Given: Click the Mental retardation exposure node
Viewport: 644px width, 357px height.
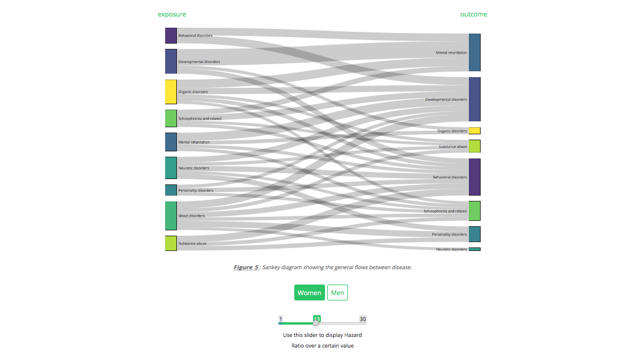Looking at the screenshot, I should pyautogui.click(x=170, y=142).
